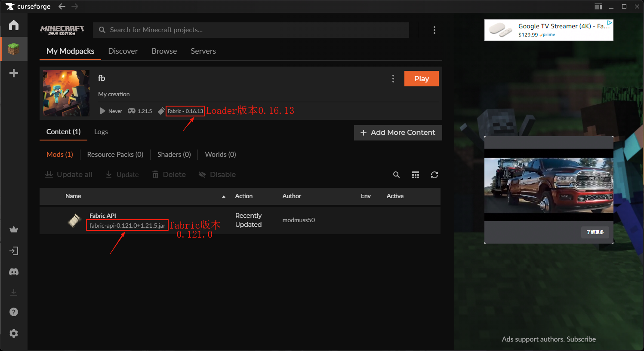Open the CurseForge home page icon
Viewport: 644px width, 351px height.
click(x=14, y=25)
